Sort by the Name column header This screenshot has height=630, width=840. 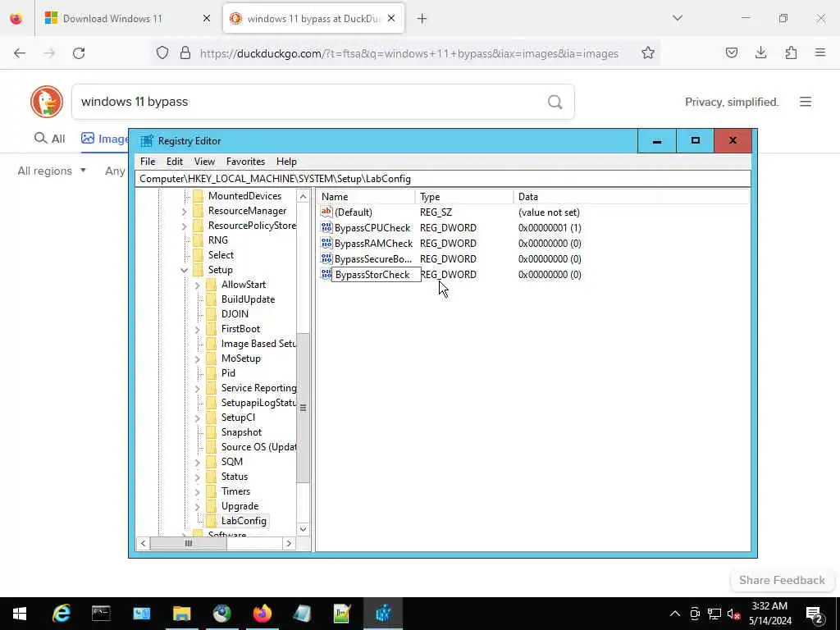[x=365, y=197]
